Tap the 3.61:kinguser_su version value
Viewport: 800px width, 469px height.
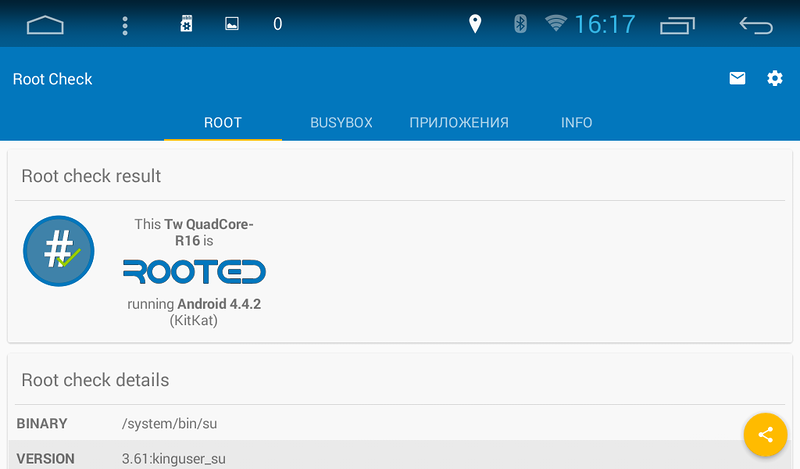point(174,459)
